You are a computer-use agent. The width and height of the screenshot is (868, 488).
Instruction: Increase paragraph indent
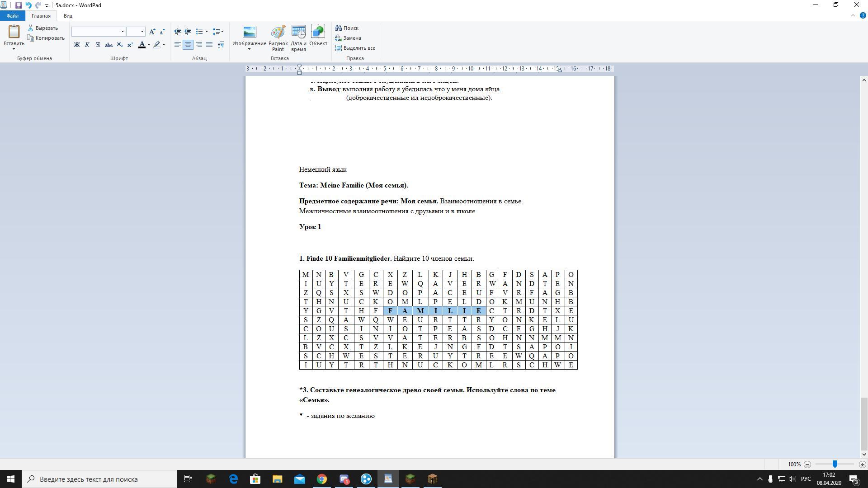[188, 32]
